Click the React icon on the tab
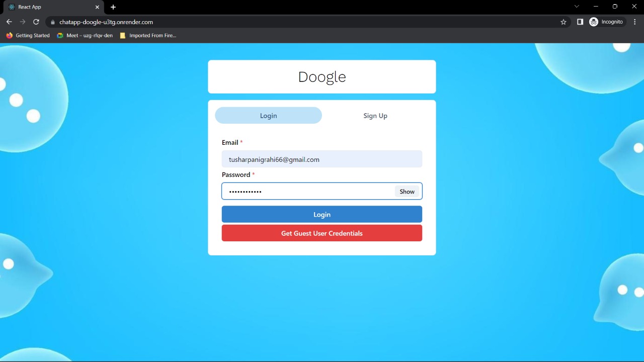Image resolution: width=644 pixels, height=362 pixels. [x=12, y=7]
